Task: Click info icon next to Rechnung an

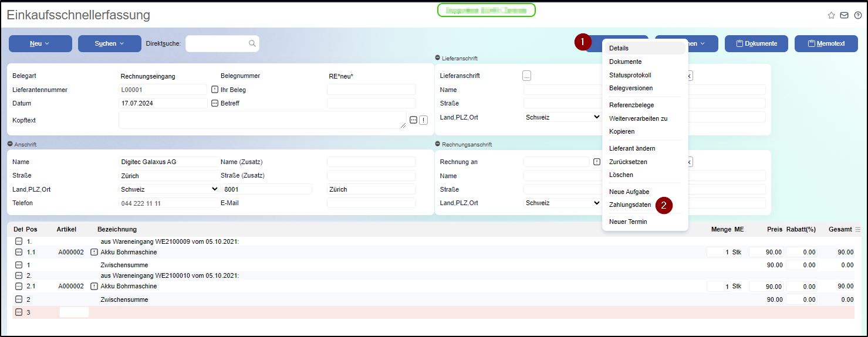Action: [x=597, y=162]
